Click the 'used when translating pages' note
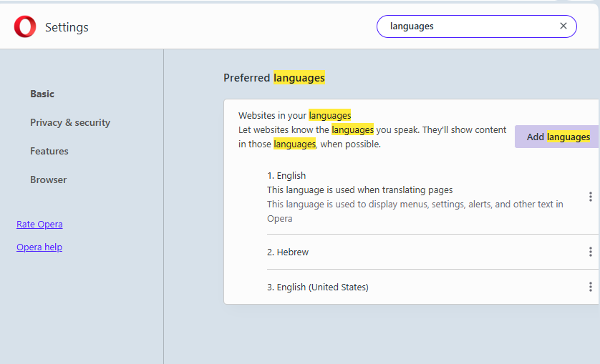Image resolution: width=600 pixels, height=364 pixels. pyautogui.click(x=359, y=190)
